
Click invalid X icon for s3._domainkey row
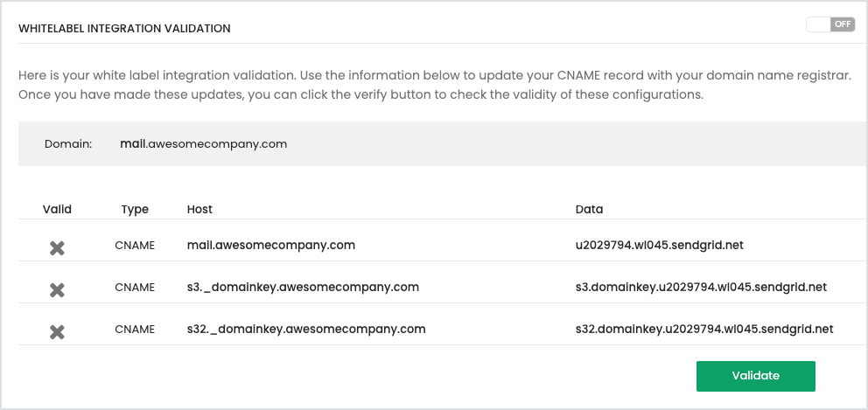[57, 289]
